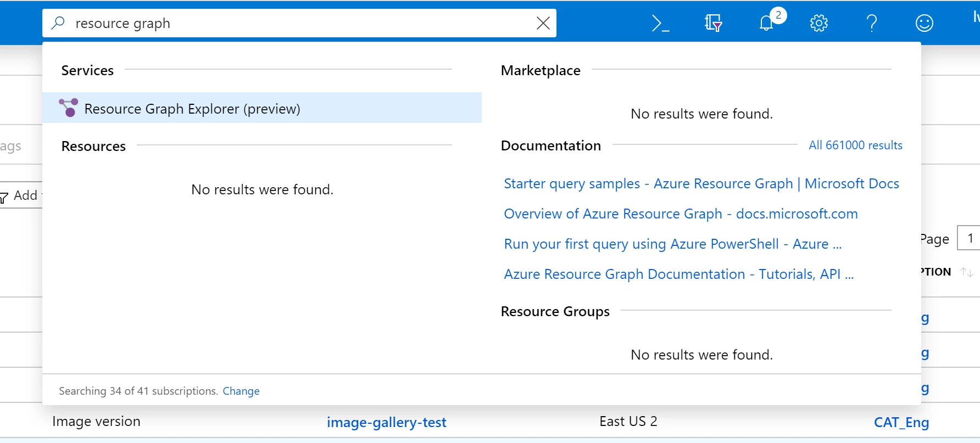Click the Resource Groups section heading
The image size is (980, 443).
click(555, 311)
